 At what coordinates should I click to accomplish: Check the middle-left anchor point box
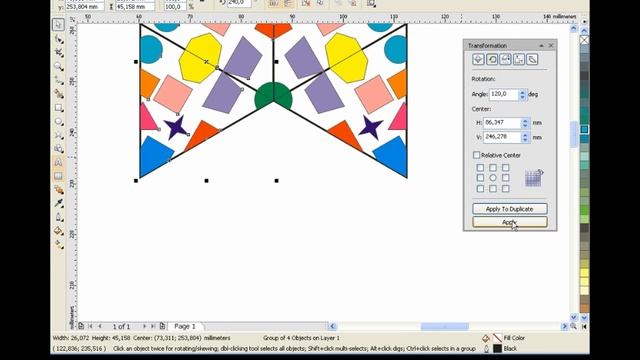480,178
